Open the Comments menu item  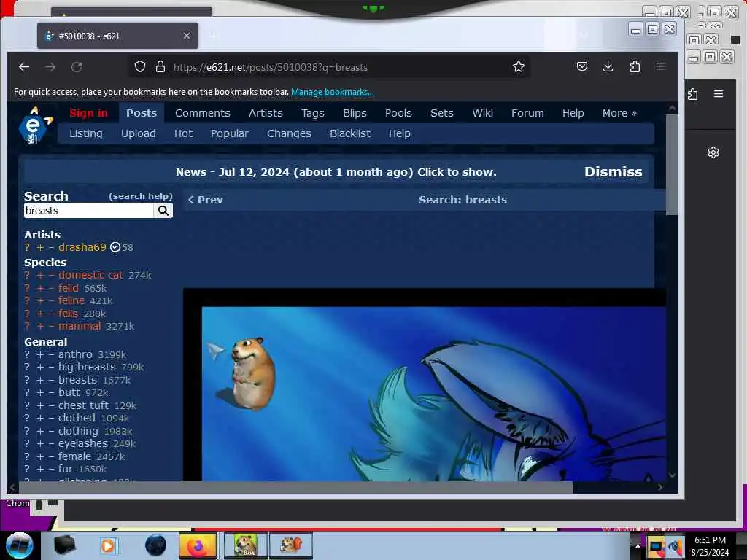pyautogui.click(x=203, y=113)
